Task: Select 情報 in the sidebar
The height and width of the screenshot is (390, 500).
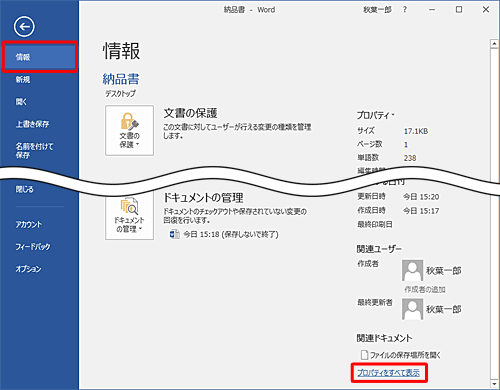Action: click(40, 57)
